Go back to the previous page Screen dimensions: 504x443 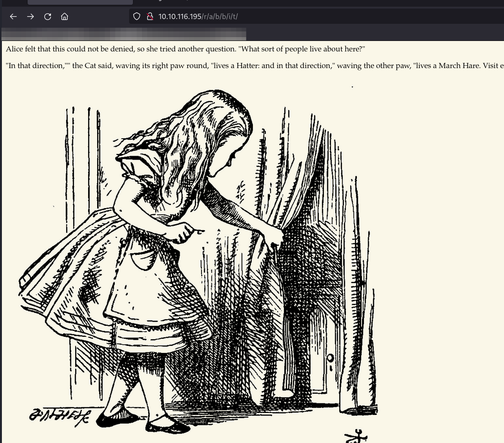pos(13,16)
